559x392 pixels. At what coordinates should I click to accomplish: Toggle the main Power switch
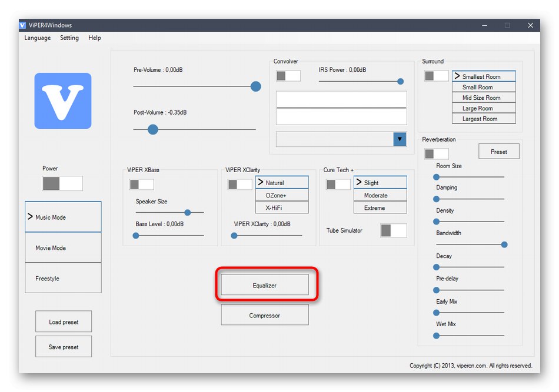[62, 183]
